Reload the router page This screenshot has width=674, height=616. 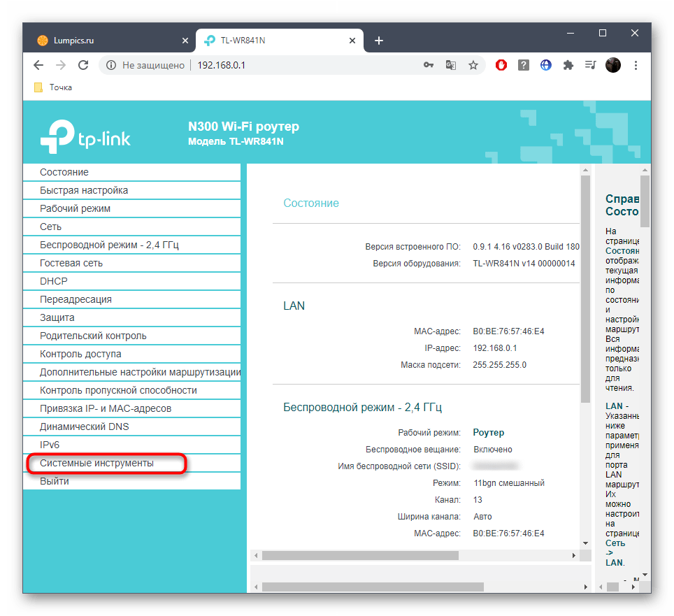click(x=83, y=65)
